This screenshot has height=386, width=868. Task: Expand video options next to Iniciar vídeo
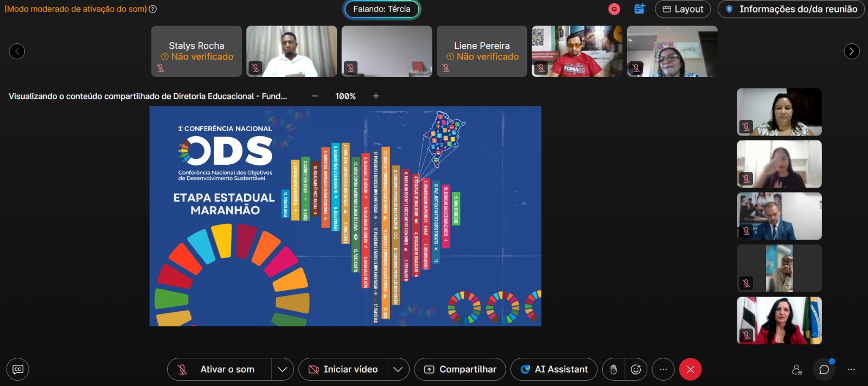pyautogui.click(x=398, y=369)
